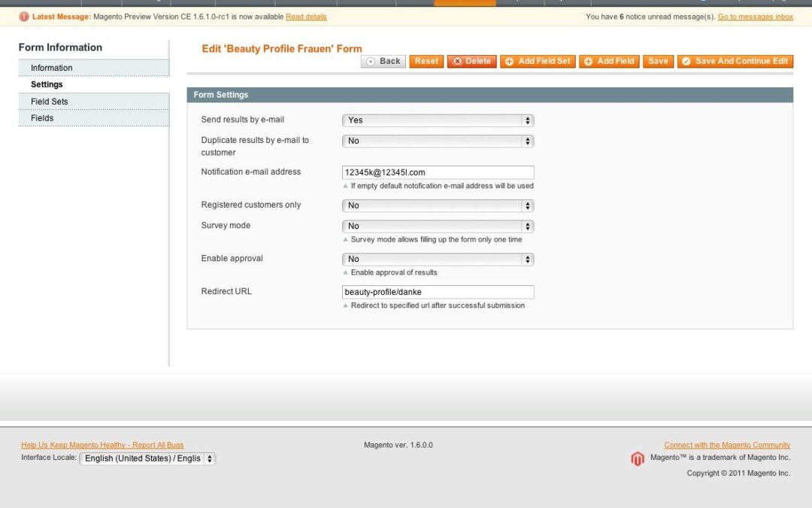Click the Magento logo icon in the footer
Viewport: 812px width, 508px height.
[x=638, y=459]
